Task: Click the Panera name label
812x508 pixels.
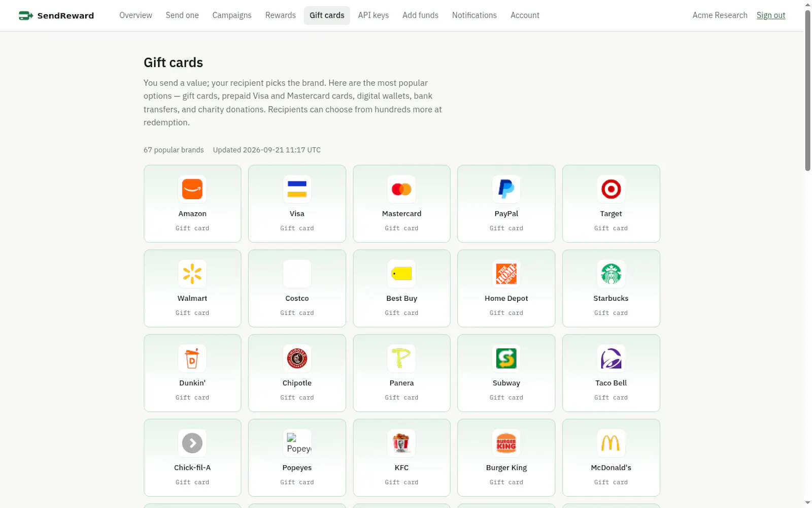Action: pyautogui.click(x=401, y=383)
